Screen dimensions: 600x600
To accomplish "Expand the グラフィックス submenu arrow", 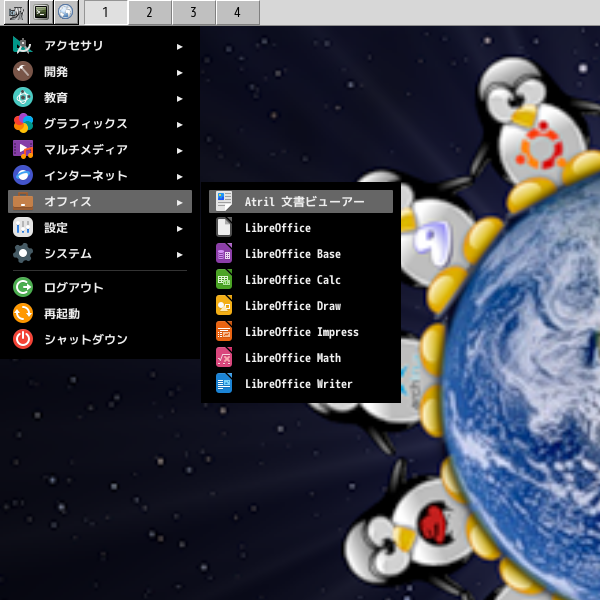I will coord(179,125).
